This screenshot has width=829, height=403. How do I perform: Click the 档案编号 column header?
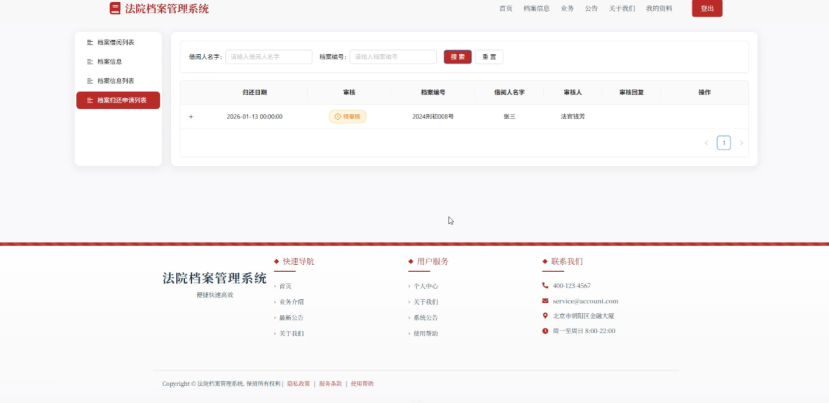click(433, 93)
